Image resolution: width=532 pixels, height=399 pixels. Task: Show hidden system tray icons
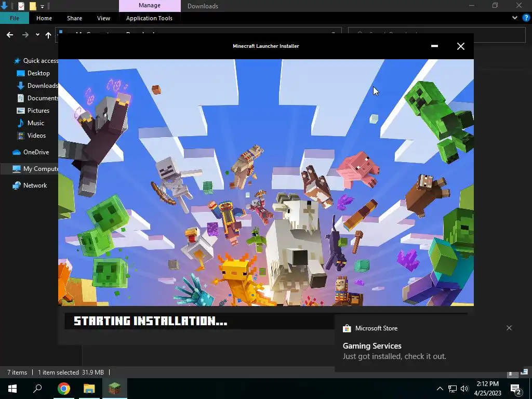440,389
